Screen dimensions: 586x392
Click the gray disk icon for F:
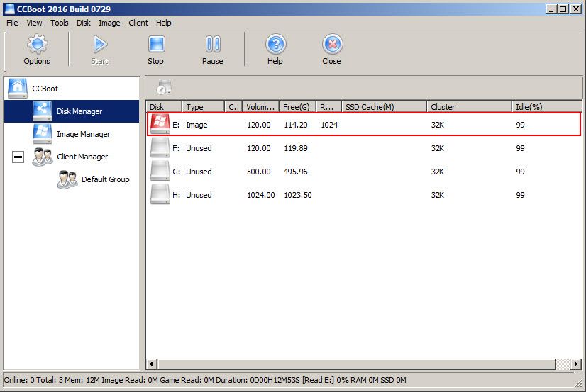160,147
